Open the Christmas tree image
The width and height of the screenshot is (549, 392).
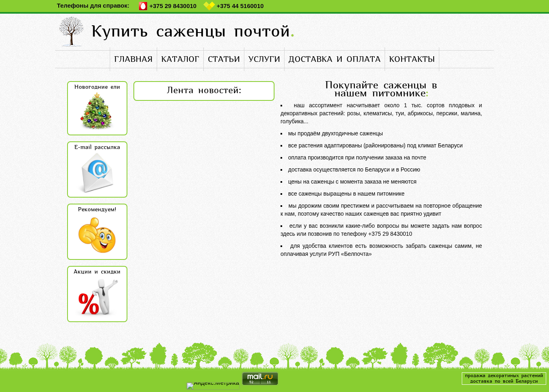pos(96,111)
